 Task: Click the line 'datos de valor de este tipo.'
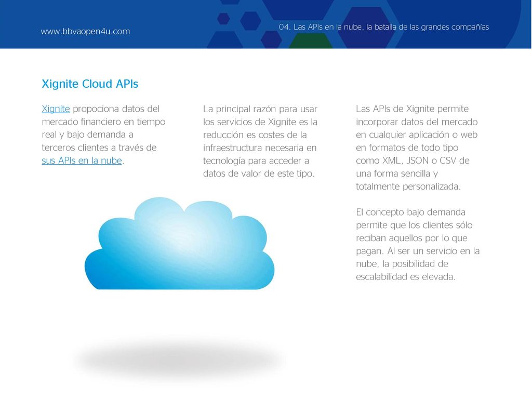point(259,174)
